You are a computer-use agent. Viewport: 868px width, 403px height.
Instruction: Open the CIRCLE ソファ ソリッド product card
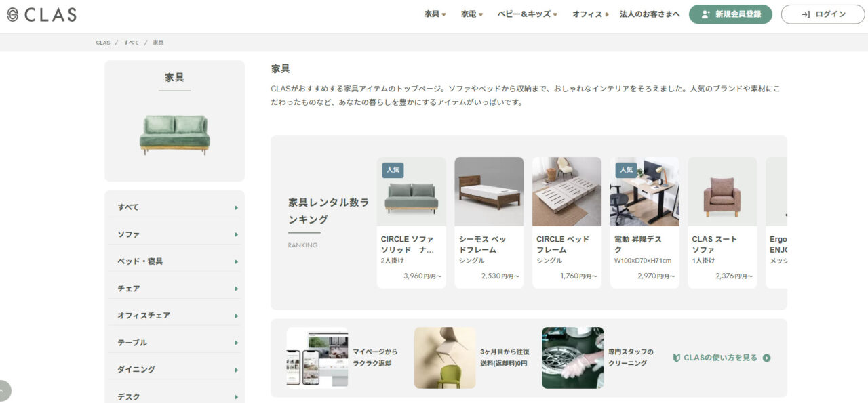point(411,223)
